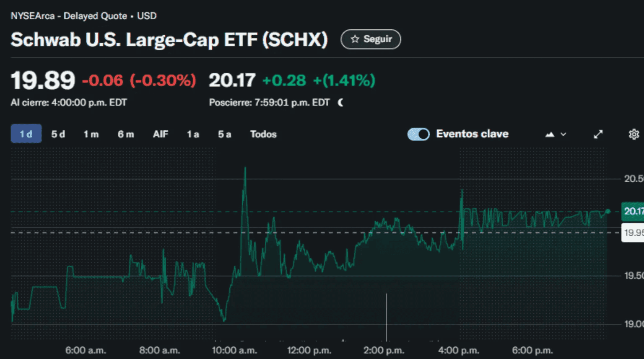Select the AIF range tab
Image resolution: width=644 pixels, height=359 pixels.
161,134
